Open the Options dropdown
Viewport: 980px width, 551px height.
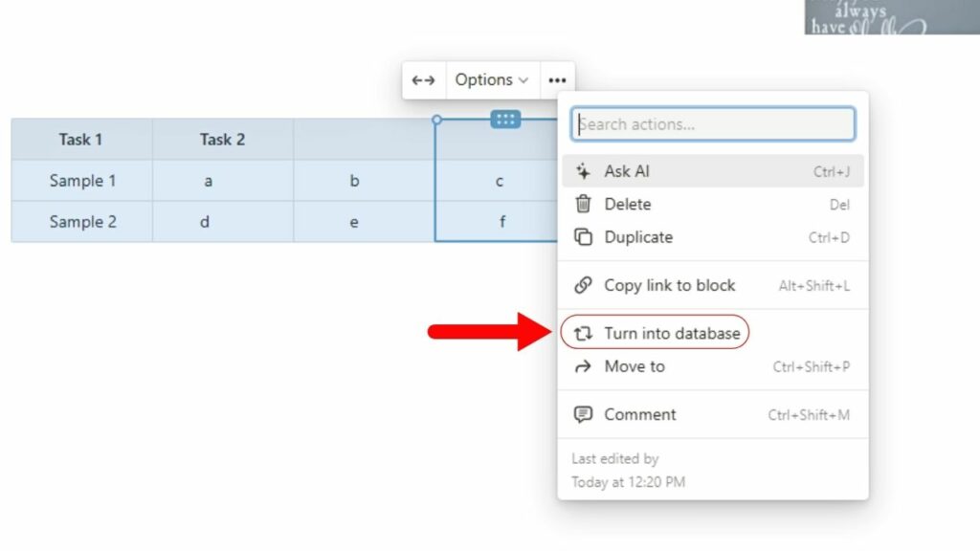point(491,79)
